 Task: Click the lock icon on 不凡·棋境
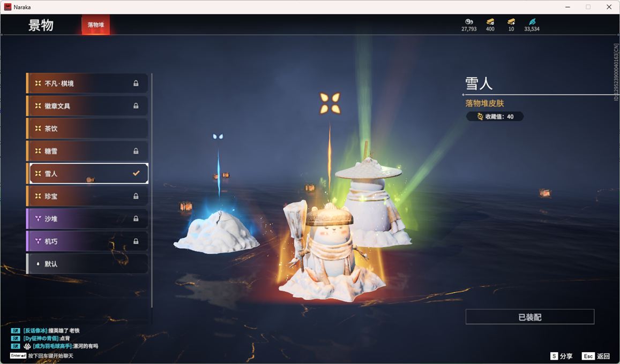[x=136, y=84]
